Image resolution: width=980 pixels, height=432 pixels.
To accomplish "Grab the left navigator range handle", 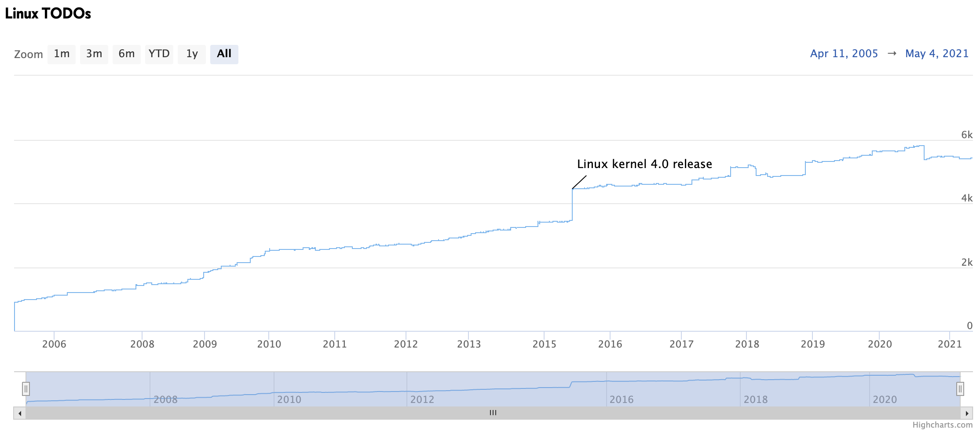I will tap(26, 389).
